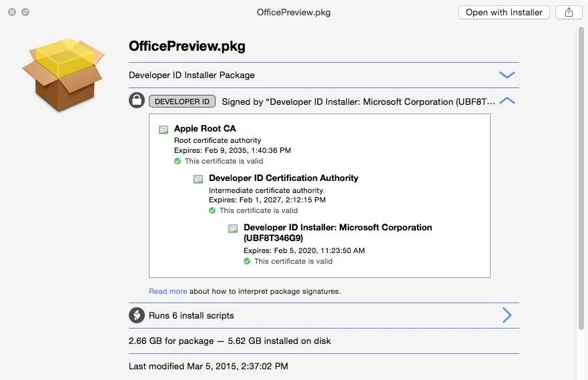Select Developer ID Certification Authority entry

click(284, 178)
